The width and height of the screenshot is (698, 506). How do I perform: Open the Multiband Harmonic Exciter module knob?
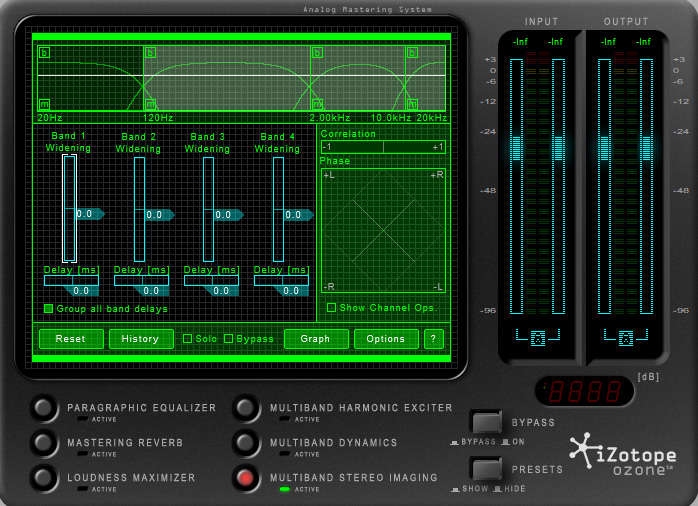coord(245,407)
